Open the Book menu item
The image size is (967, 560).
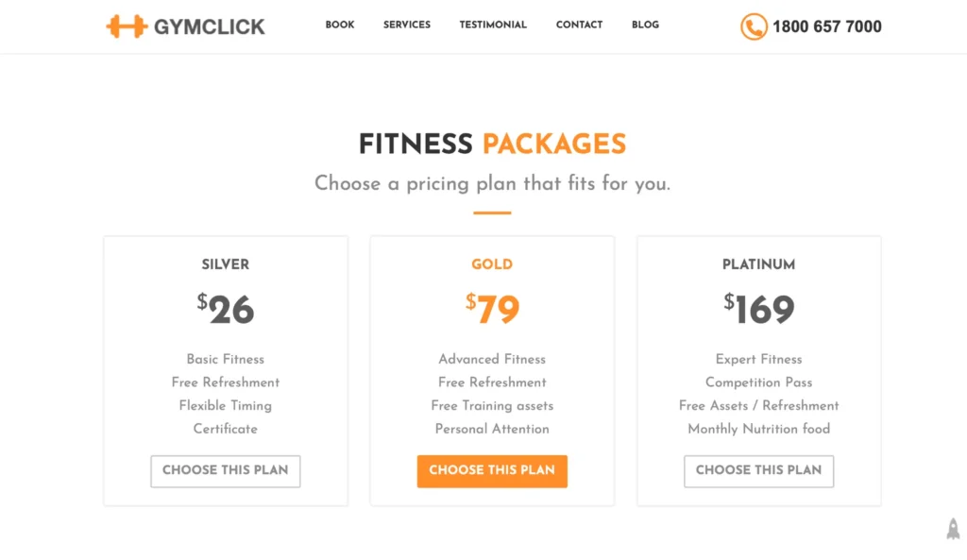(340, 25)
